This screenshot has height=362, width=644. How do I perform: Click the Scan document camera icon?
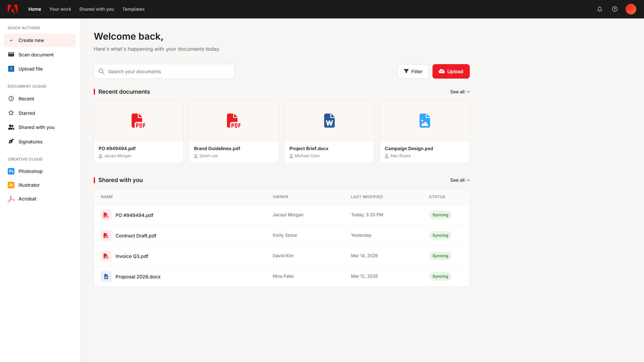point(11,54)
